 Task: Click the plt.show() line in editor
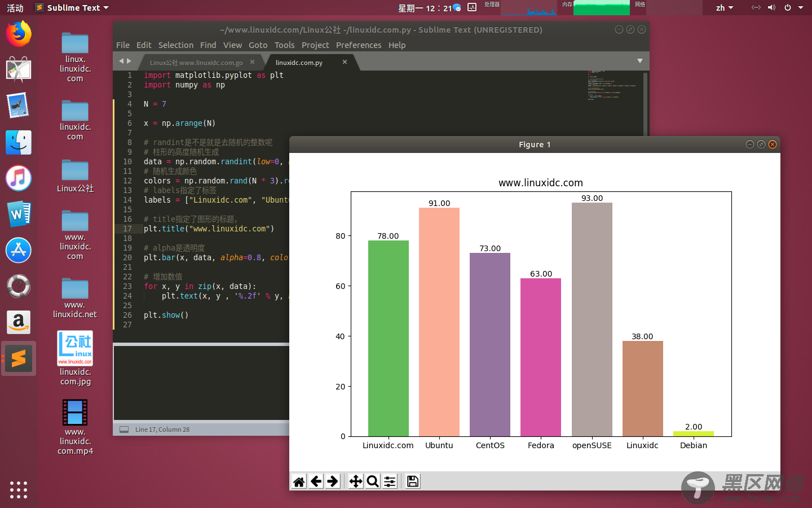coord(166,315)
